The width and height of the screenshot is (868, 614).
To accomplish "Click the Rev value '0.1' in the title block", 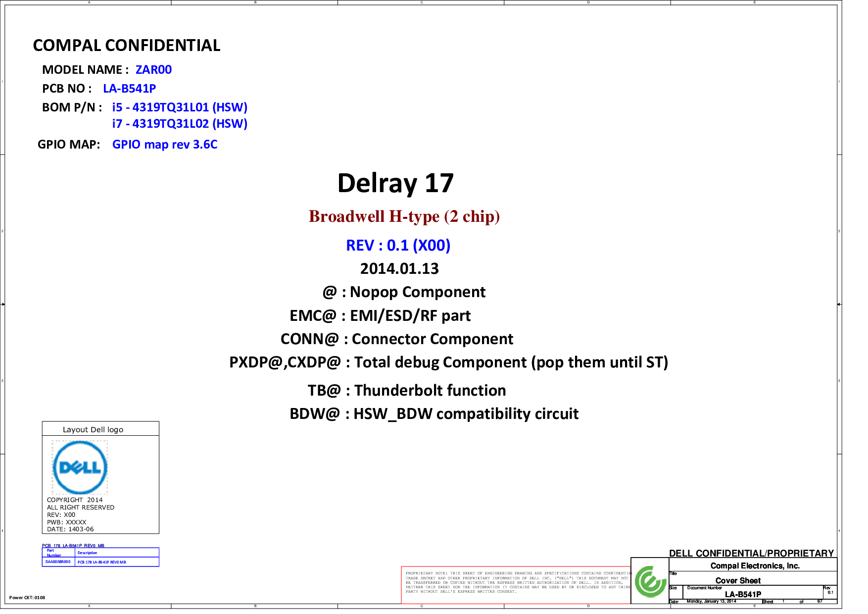I will pyautogui.click(x=830, y=592).
